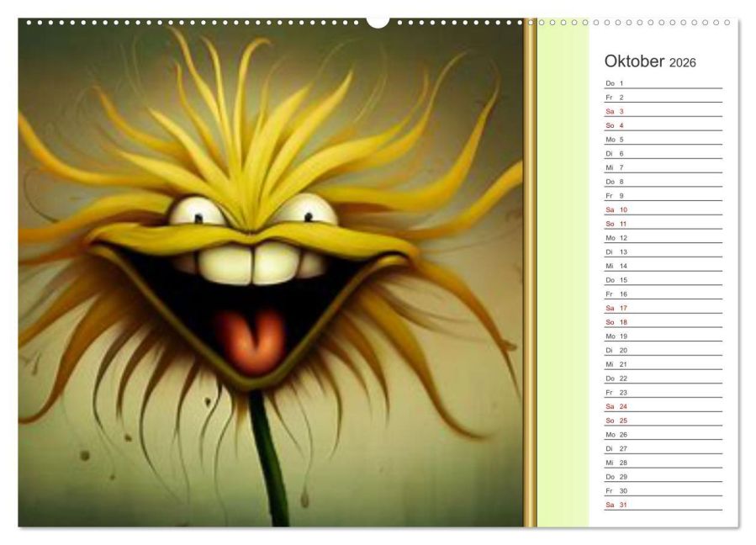Select the Sa 3 date row

click(x=663, y=111)
